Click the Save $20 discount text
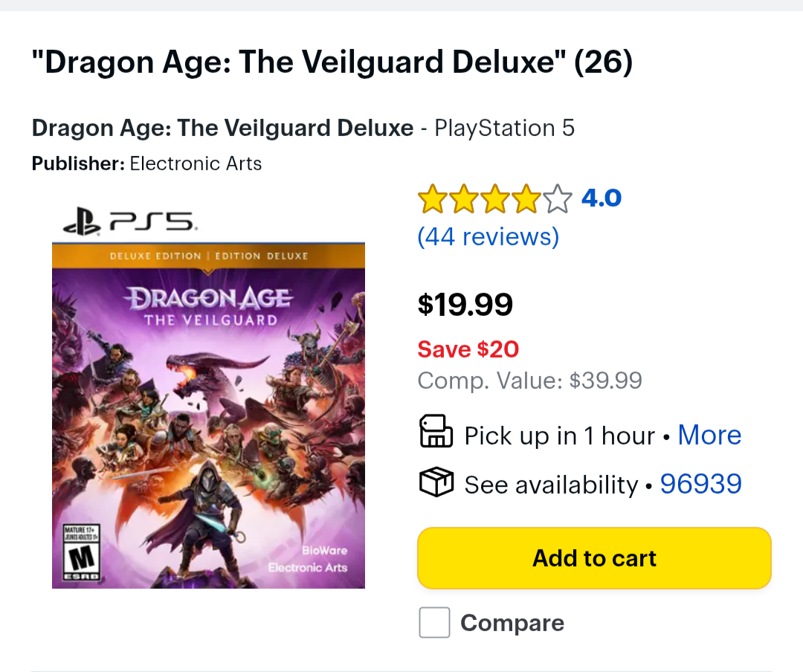The image size is (803, 672). 468,349
